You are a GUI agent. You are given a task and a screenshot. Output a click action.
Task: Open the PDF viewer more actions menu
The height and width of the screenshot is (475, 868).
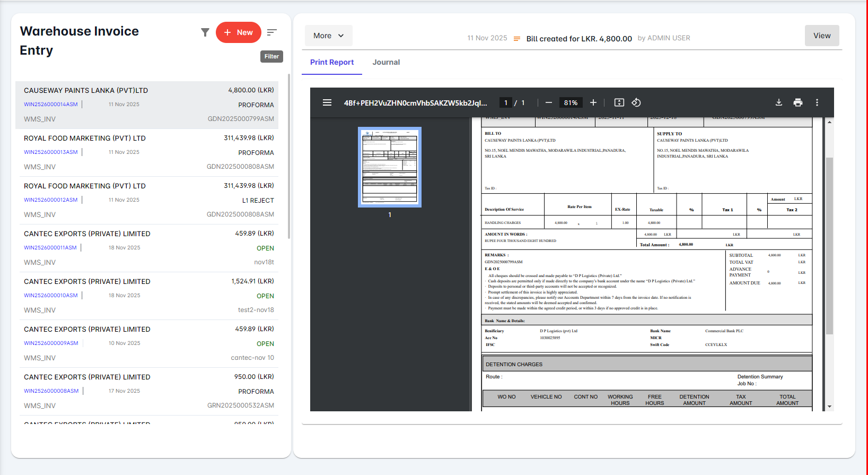pyautogui.click(x=817, y=102)
